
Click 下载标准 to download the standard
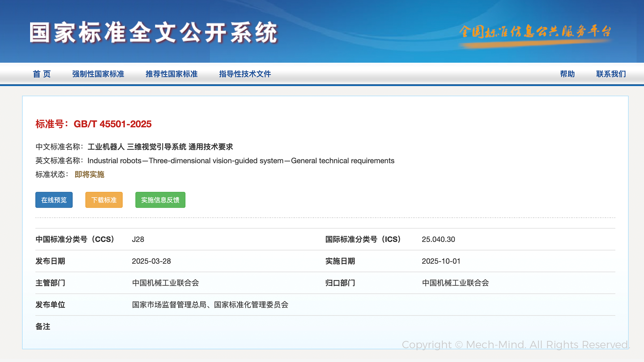(104, 200)
